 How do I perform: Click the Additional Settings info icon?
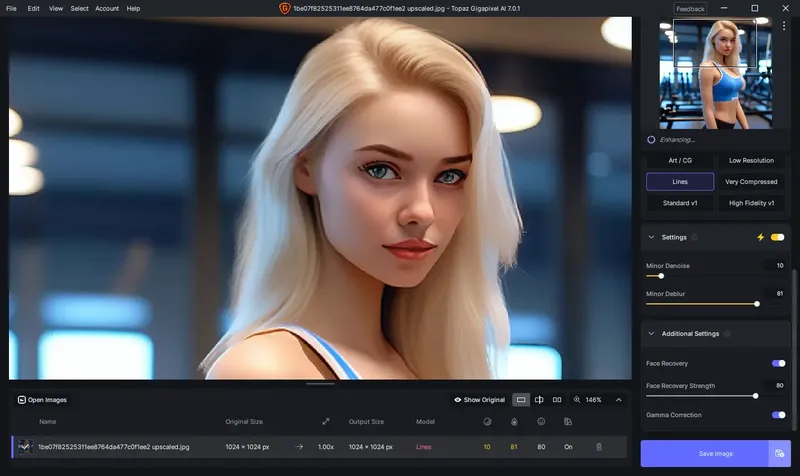[x=727, y=334]
